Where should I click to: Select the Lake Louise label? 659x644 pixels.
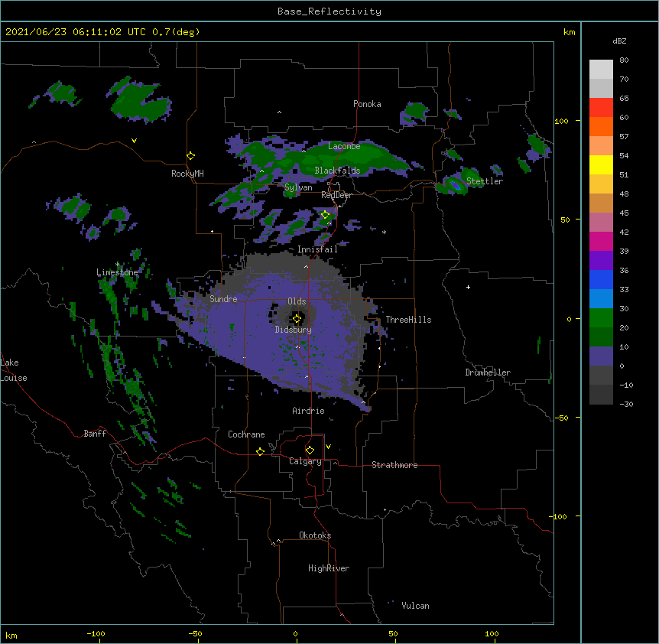point(14,370)
